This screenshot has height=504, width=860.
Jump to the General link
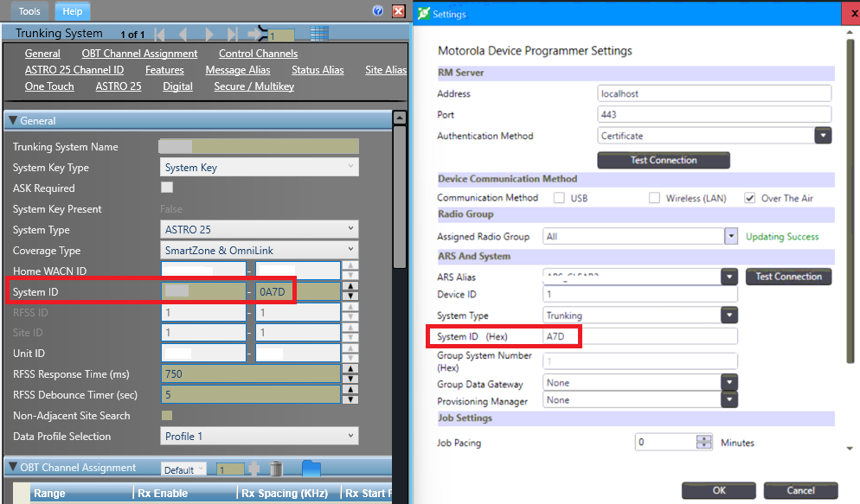point(42,54)
